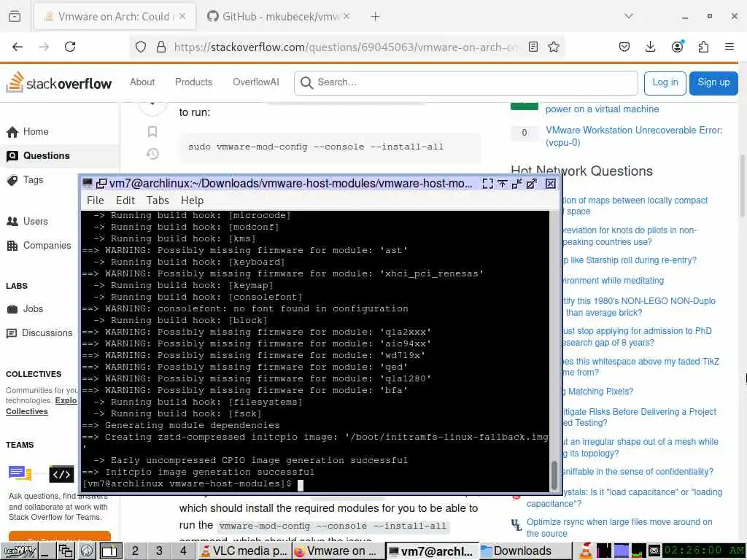The height and width of the screenshot is (560, 747).
Task: Go back to the previous page
Action: (x=18, y=47)
